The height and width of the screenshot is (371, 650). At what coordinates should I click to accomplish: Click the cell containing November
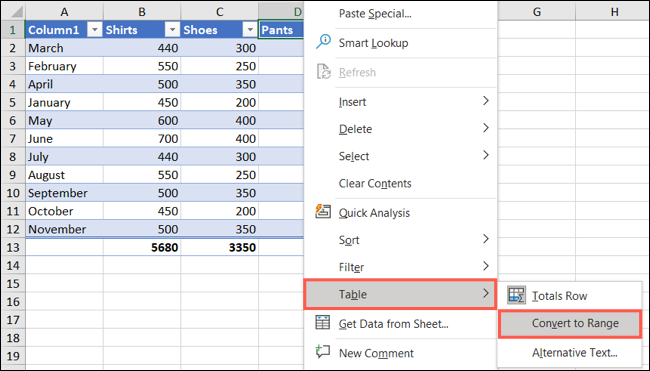pyautogui.click(x=64, y=229)
